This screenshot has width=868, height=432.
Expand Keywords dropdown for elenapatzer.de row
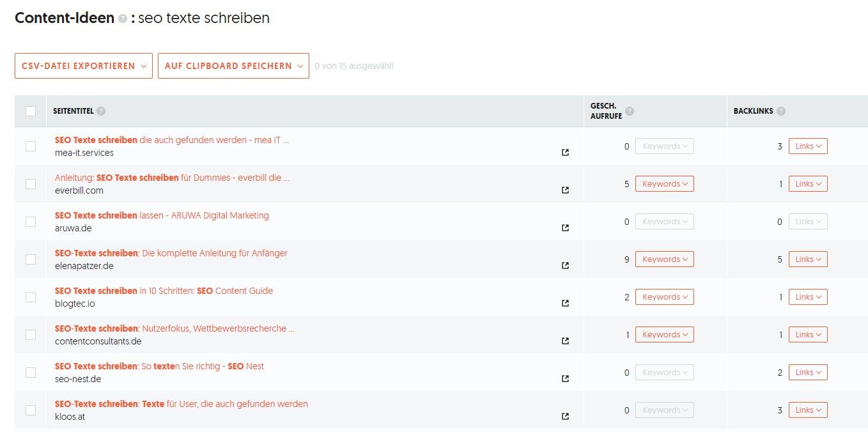[664, 259]
